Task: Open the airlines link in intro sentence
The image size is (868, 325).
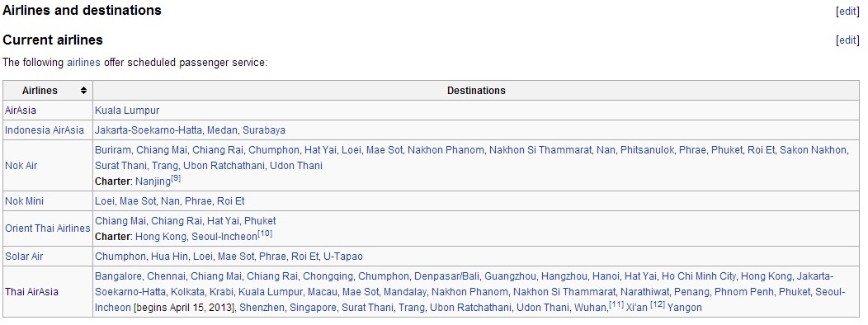Action: point(83,63)
